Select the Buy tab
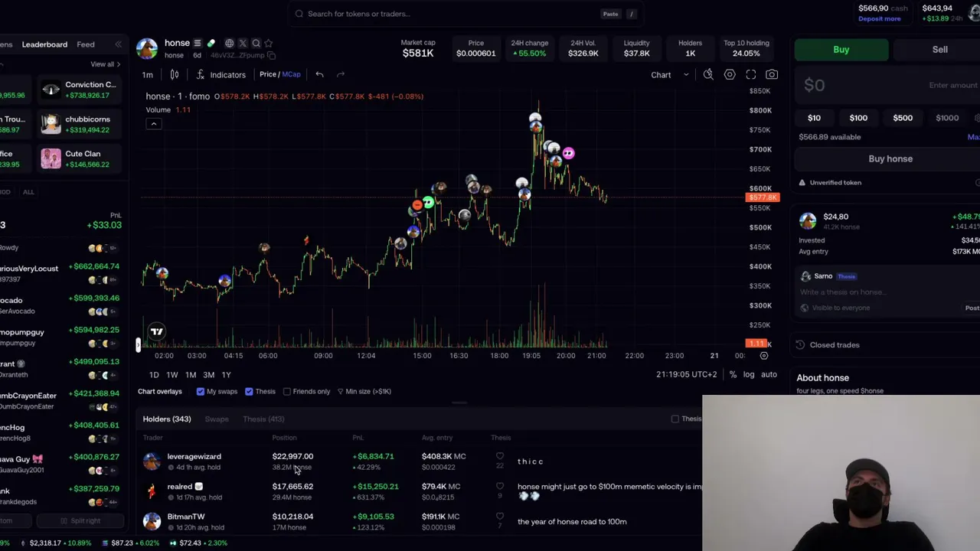Screen dimensions: 980x551 pos(841,50)
